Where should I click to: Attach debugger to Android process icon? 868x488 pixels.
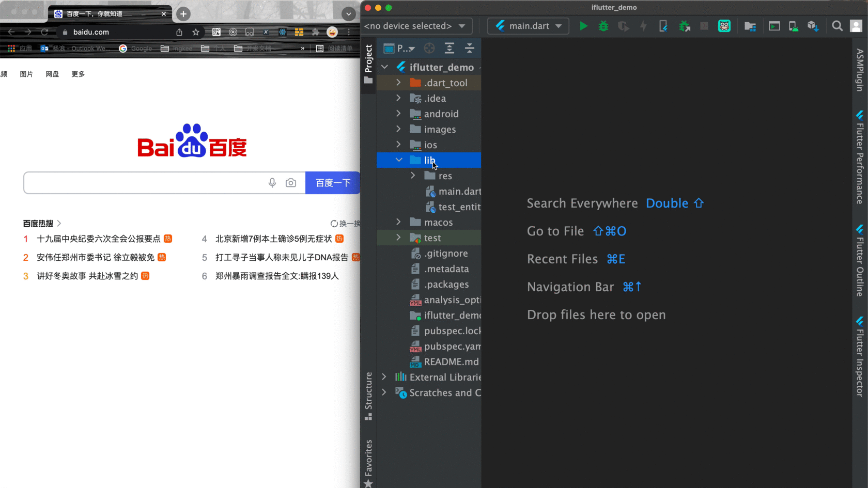[685, 26]
